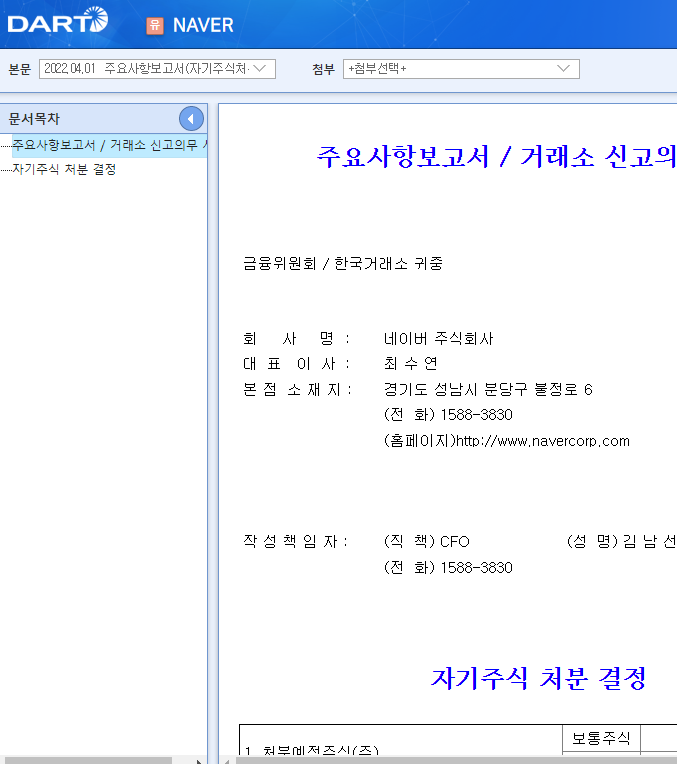Click the orange 유 market badge icon
677x764 pixels.
click(x=155, y=25)
